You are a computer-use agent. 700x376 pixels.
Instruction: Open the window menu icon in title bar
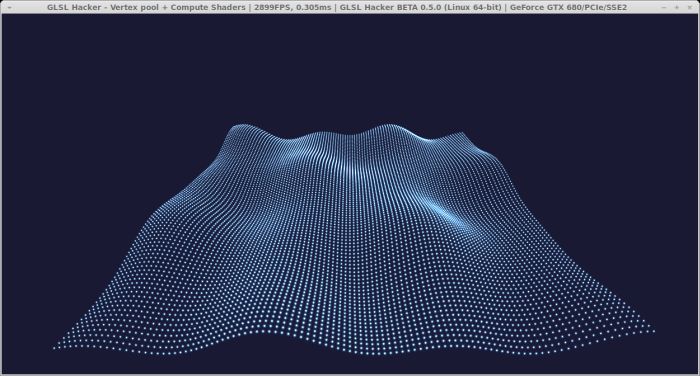click(x=9, y=7)
